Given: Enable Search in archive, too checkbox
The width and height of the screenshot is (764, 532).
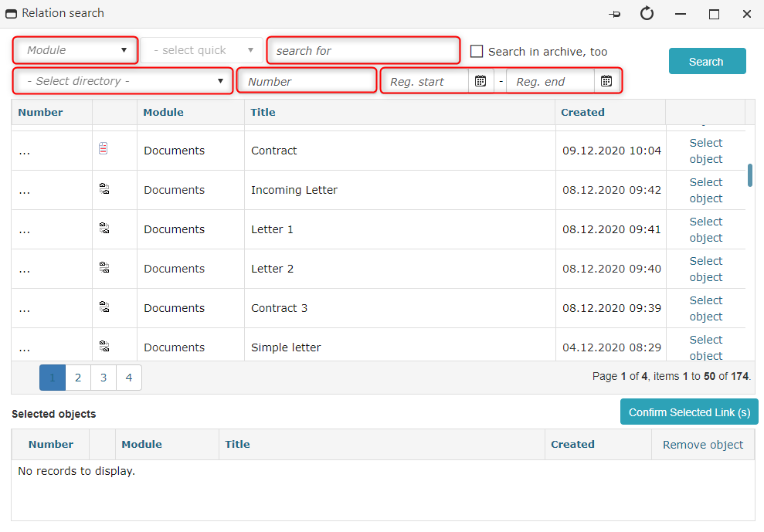Looking at the screenshot, I should (477, 51).
